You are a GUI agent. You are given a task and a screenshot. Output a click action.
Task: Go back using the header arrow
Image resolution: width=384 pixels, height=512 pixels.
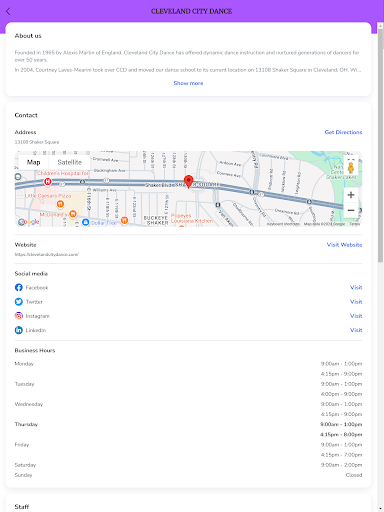point(8,11)
